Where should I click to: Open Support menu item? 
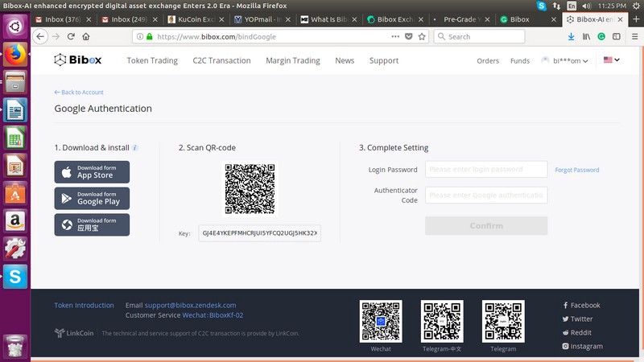tap(384, 60)
